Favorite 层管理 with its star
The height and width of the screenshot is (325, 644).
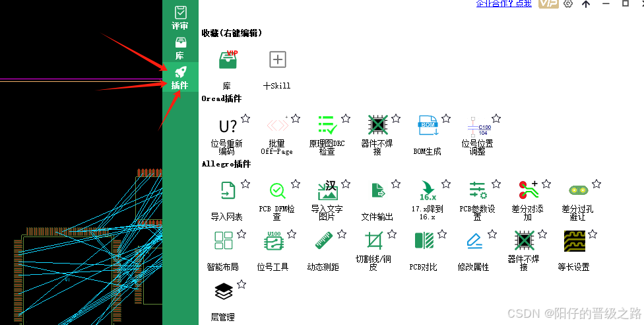(x=241, y=284)
